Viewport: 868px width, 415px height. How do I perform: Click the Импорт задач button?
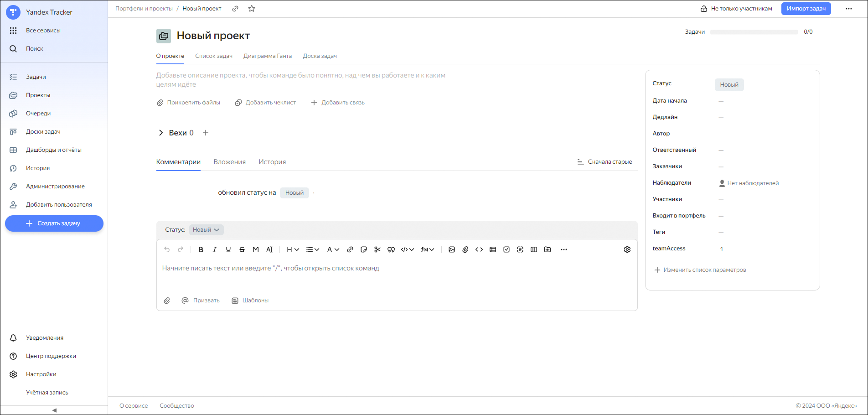click(x=806, y=9)
